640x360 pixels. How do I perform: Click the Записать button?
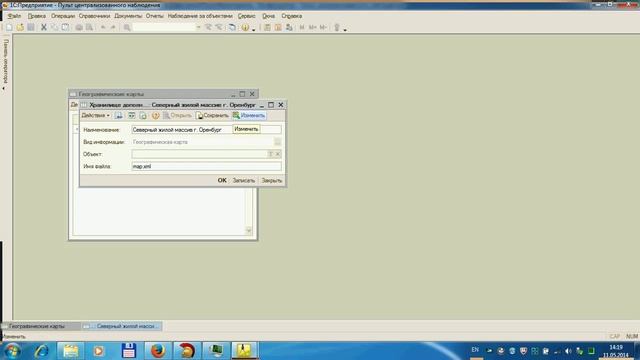244,180
